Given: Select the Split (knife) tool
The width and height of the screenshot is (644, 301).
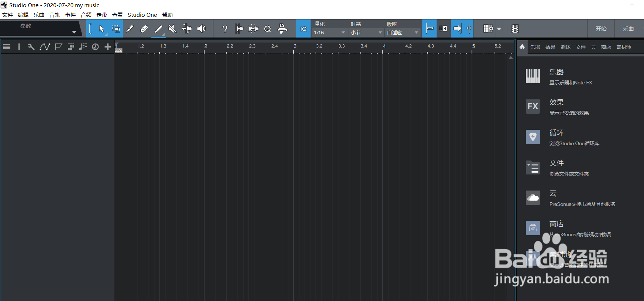Looking at the screenshot, I should (x=130, y=29).
